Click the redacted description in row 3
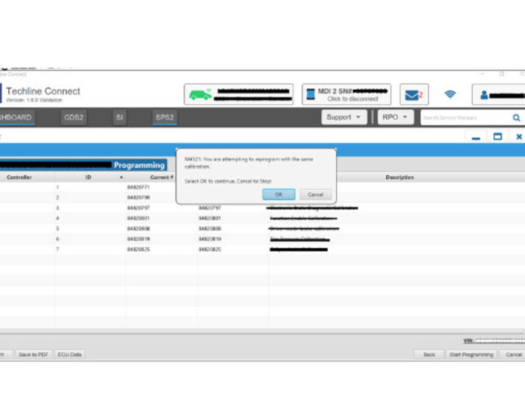The width and height of the screenshot is (525, 420). (312, 208)
